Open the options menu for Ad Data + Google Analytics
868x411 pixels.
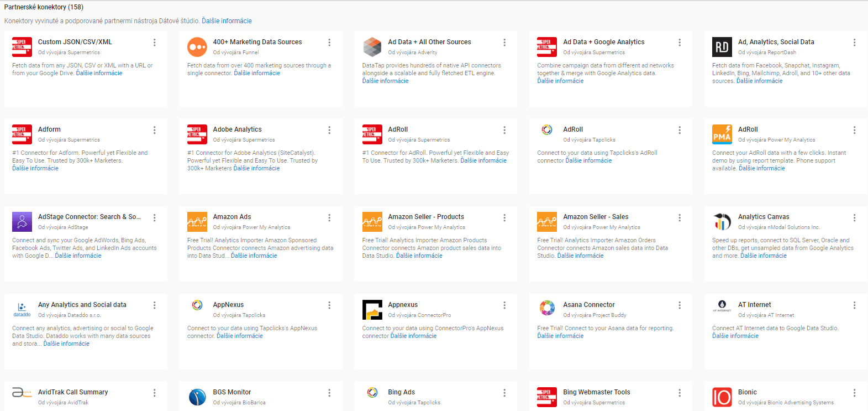tap(680, 43)
